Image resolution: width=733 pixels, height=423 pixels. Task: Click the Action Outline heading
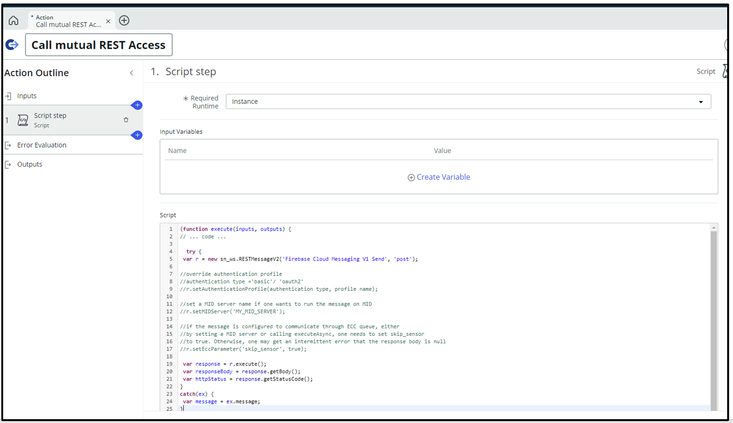[x=36, y=73]
